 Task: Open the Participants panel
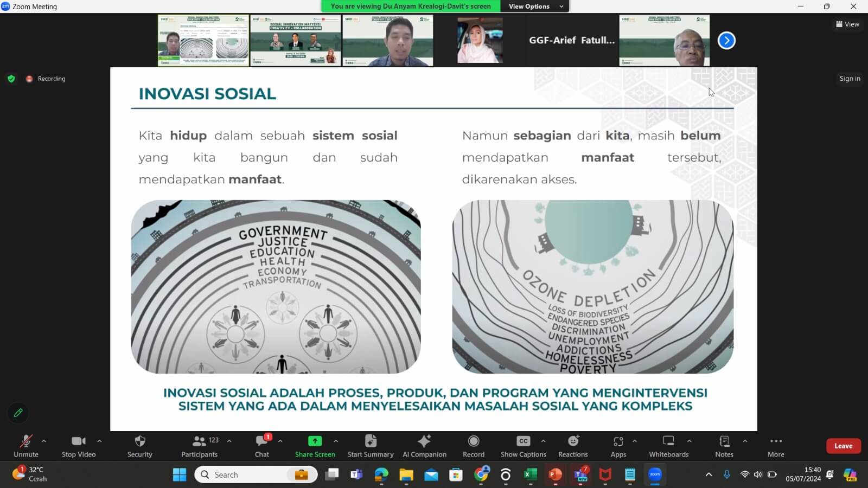point(199,446)
